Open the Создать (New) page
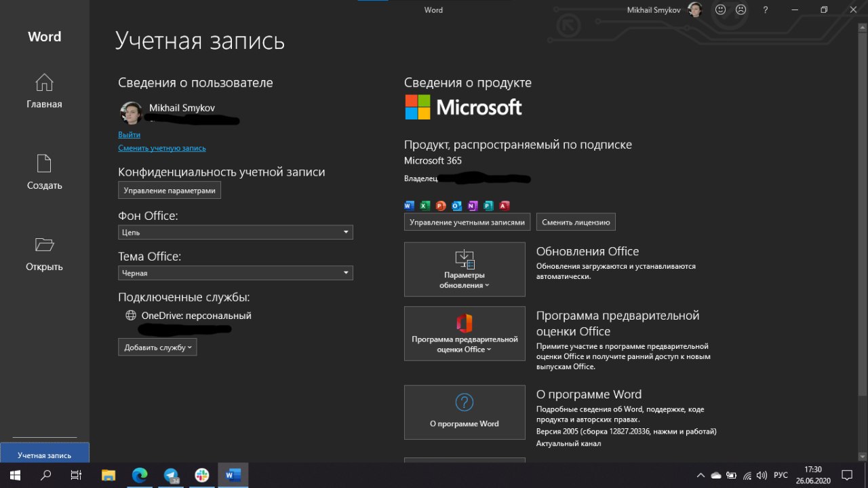This screenshot has width=868, height=488. [44, 172]
